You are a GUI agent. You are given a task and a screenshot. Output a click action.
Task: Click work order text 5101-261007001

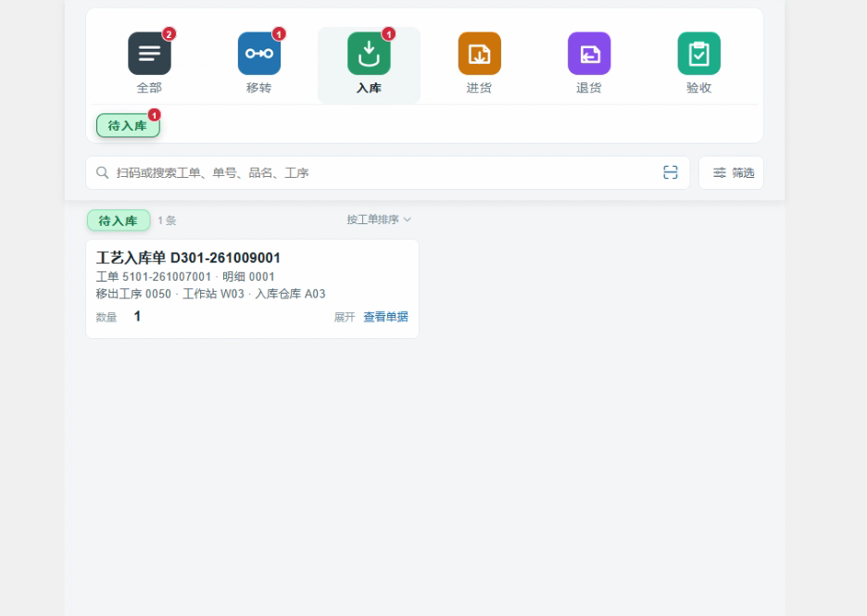coord(167,276)
